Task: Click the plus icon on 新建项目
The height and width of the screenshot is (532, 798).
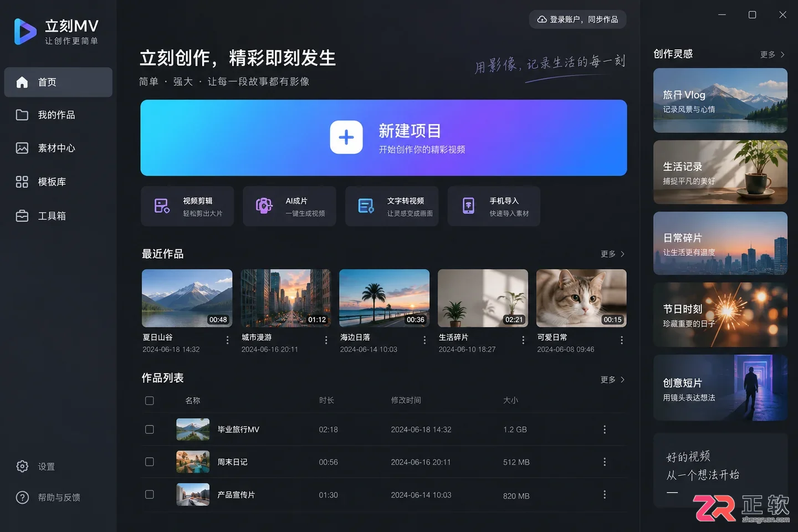Action: [346, 137]
